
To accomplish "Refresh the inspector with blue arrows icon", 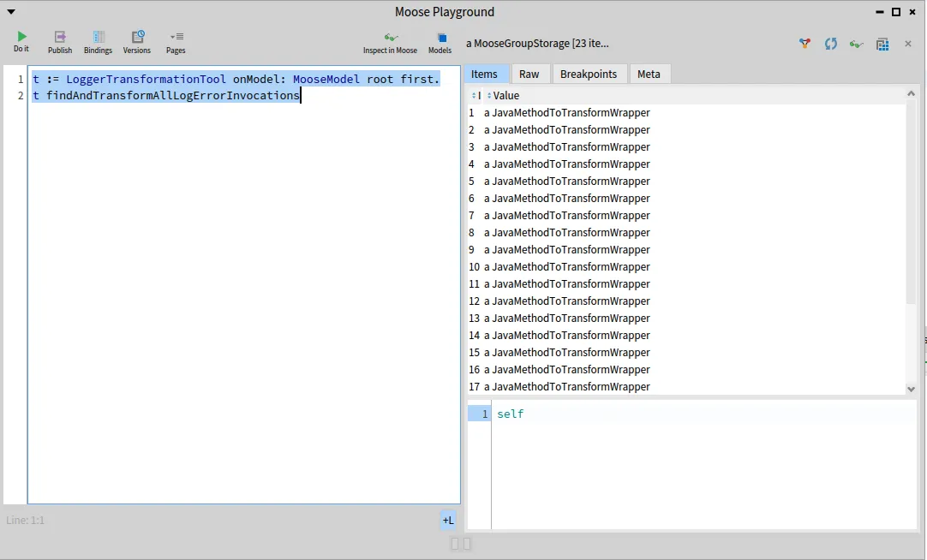I will tap(831, 43).
